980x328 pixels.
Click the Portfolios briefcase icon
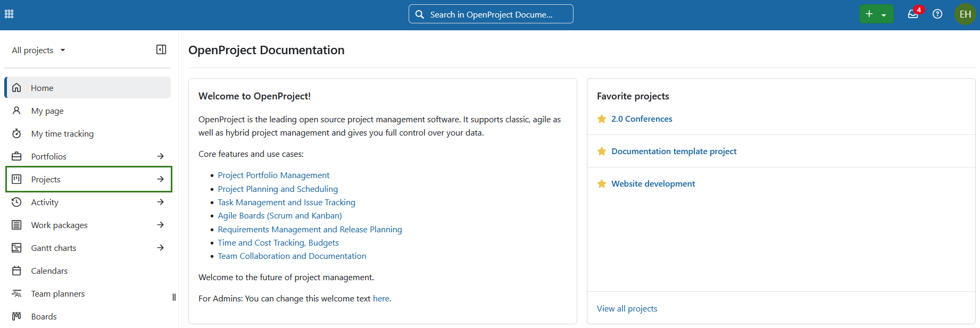tap(16, 156)
